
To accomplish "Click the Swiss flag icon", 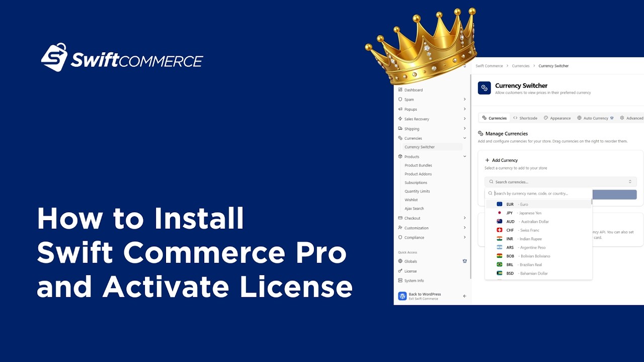I will pyautogui.click(x=500, y=230).
